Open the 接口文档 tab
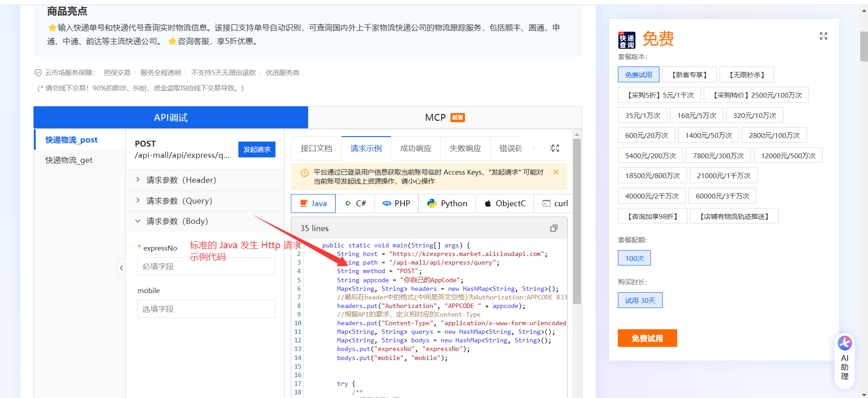This screenshot has width=868, height=398. [316, 148]
